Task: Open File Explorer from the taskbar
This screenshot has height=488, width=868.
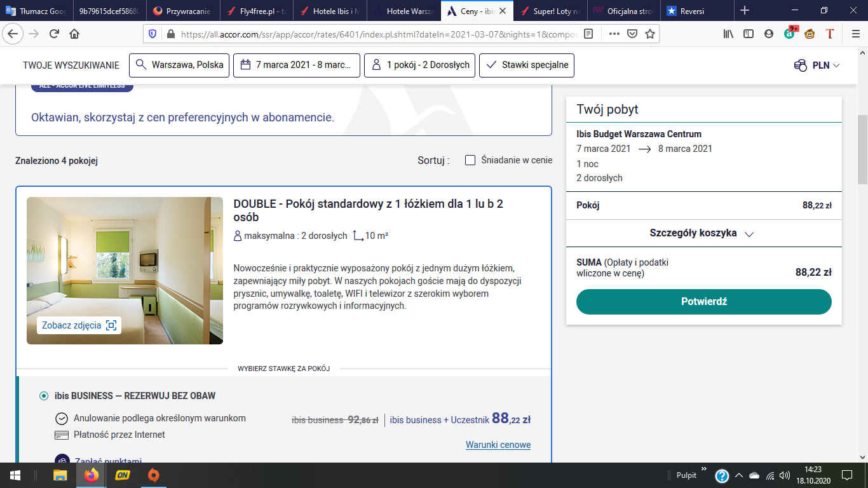Action: (x=60, y=475)
